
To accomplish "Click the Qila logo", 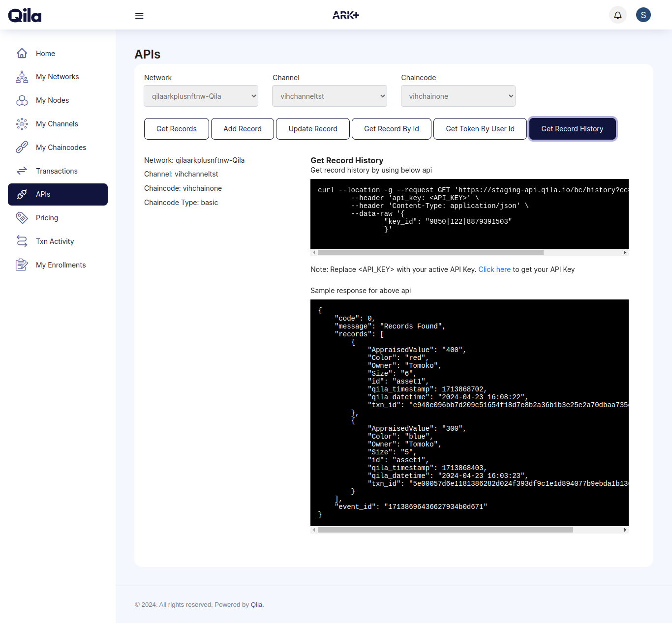I will click(25, 15).
